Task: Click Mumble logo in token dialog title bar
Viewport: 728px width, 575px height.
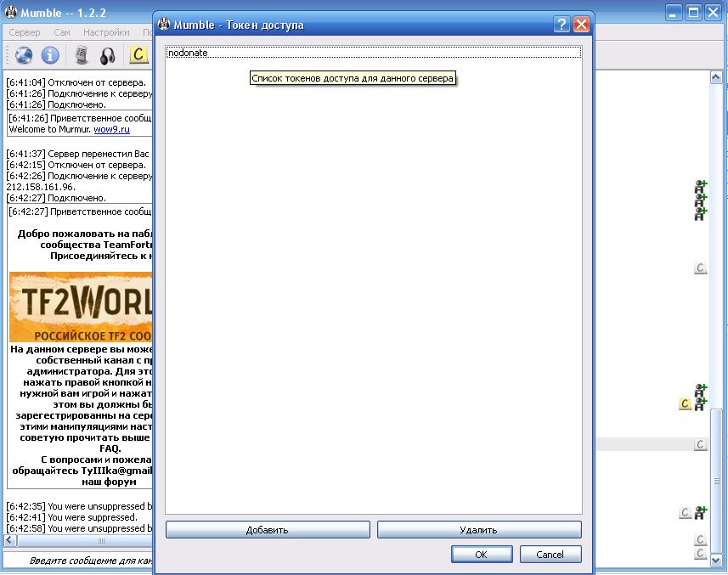Action: 164,24
